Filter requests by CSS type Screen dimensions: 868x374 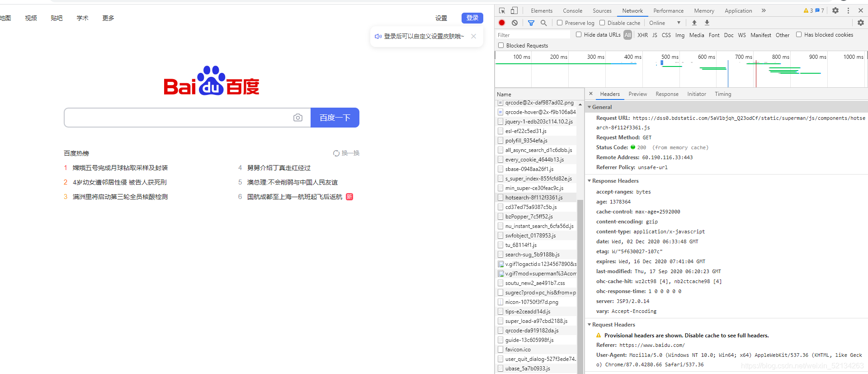click(666, 35)
